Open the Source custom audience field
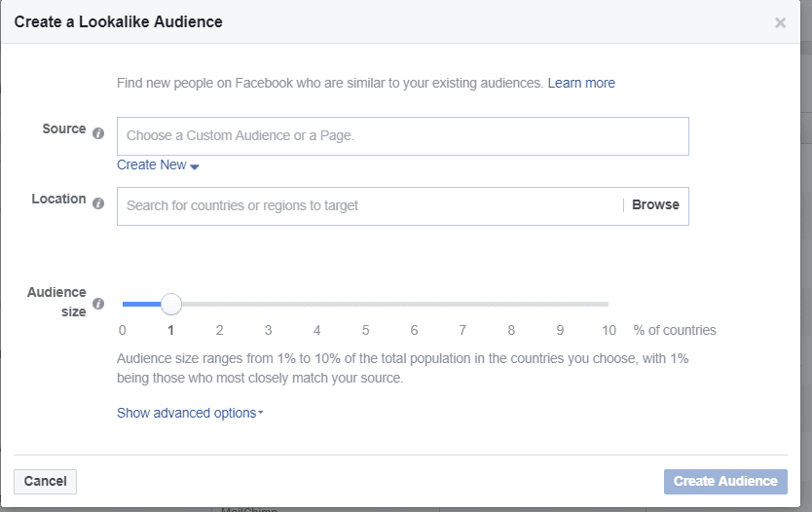The image size is (812, 512). point(402,136)
